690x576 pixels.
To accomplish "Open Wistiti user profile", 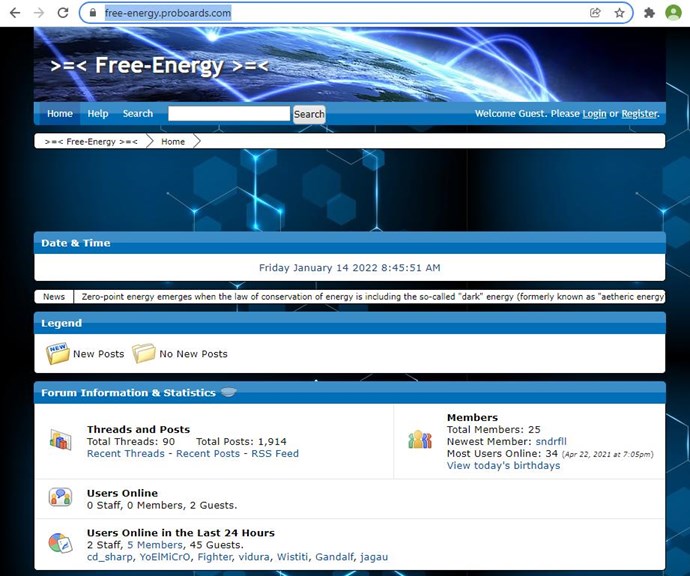I will tap(292, 557).
